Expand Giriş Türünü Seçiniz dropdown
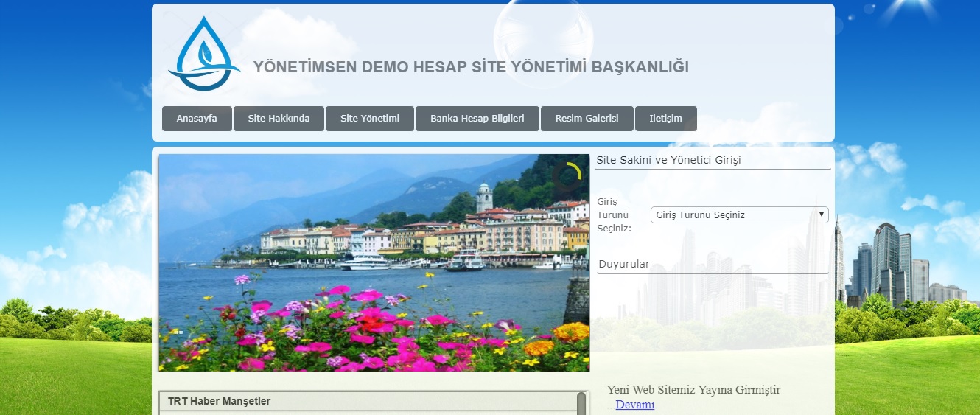Screen dimensions: 980x415 point(739,215)
